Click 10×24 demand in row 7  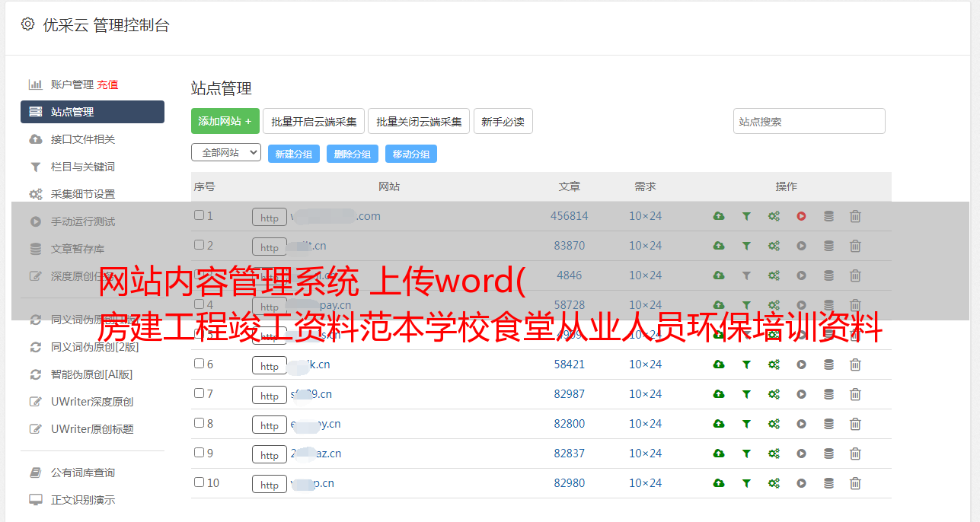coord(645,394)
